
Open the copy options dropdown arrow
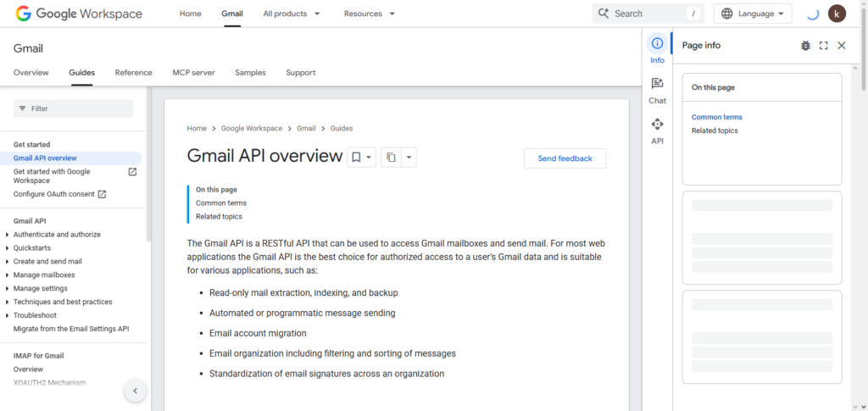point(409,158)
